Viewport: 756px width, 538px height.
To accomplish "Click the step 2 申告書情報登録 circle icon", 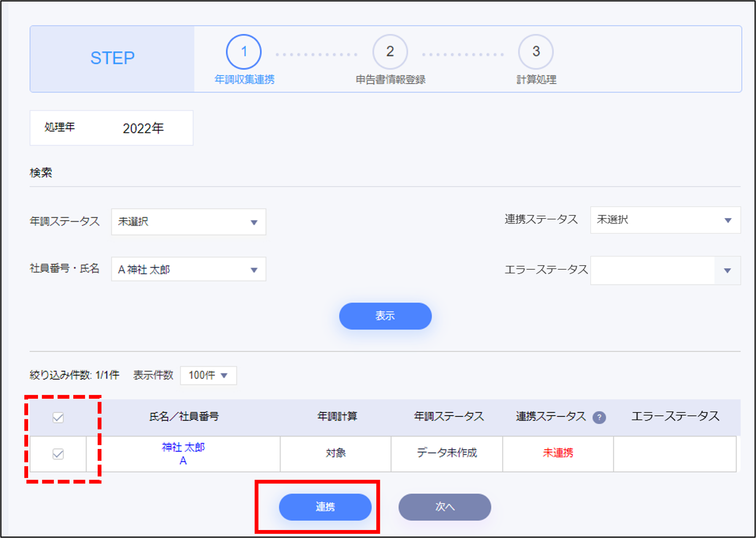I will click(389, 52).
